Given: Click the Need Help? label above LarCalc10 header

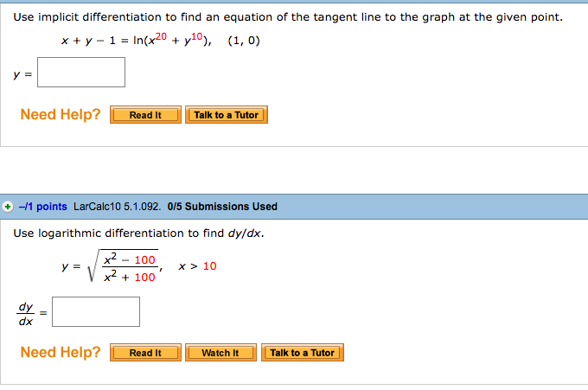Looking at the screenshot, I should 61,114.
